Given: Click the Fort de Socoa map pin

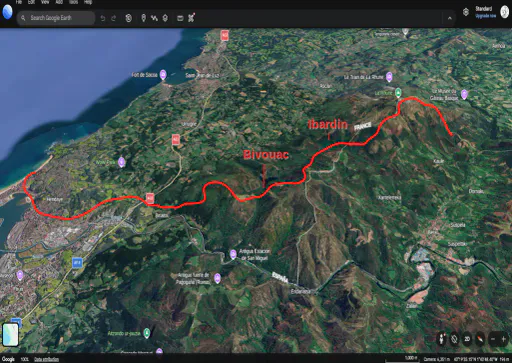Looking at the screenshot, I should [163, 75].
